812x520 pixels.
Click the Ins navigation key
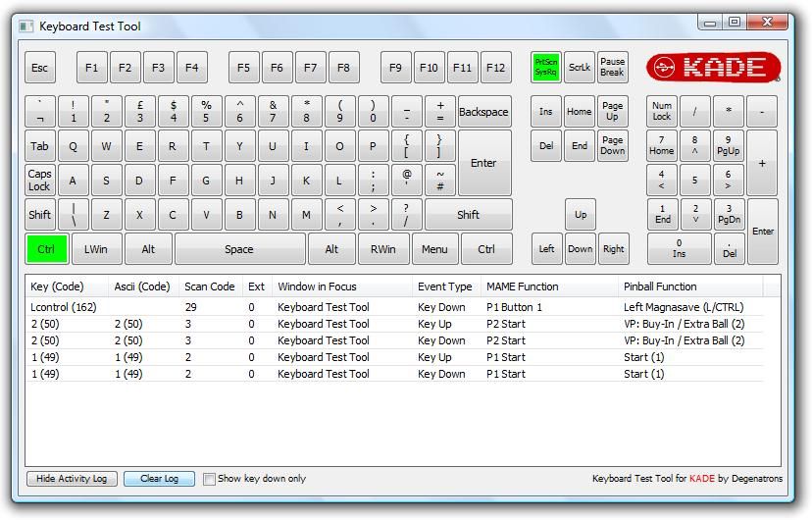click(546, 111)
